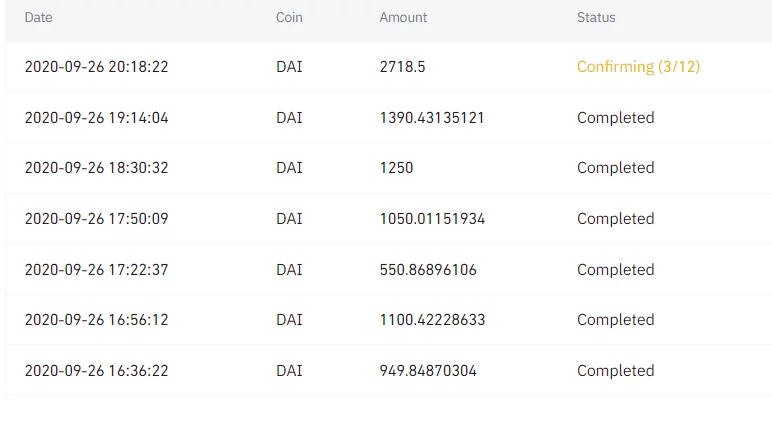
Task: Click the 949.84870304 amount
Action: [428, 371]
